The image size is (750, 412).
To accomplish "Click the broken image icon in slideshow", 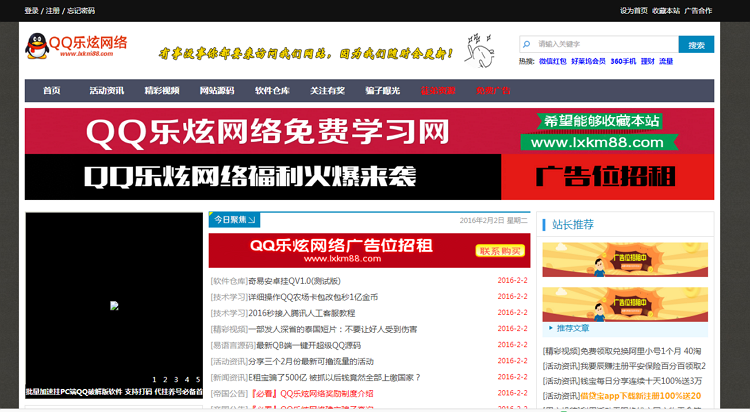I will point(114,305).
